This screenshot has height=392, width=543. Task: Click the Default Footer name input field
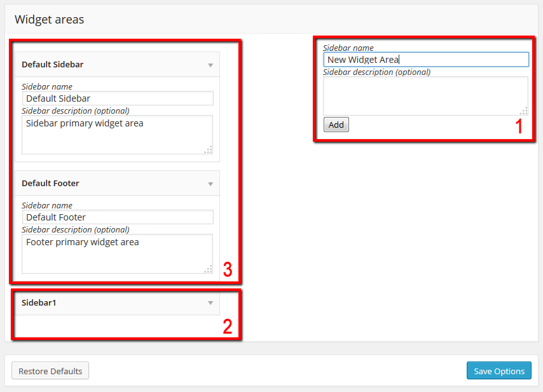118,217
